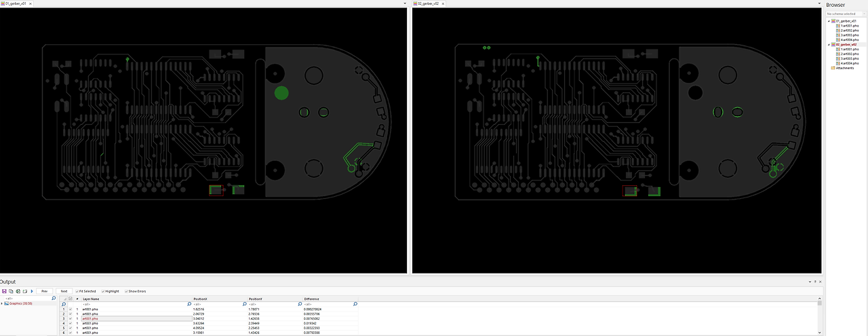Click PositionX column filter search icon
868x336 pixels.
point(245,304)
